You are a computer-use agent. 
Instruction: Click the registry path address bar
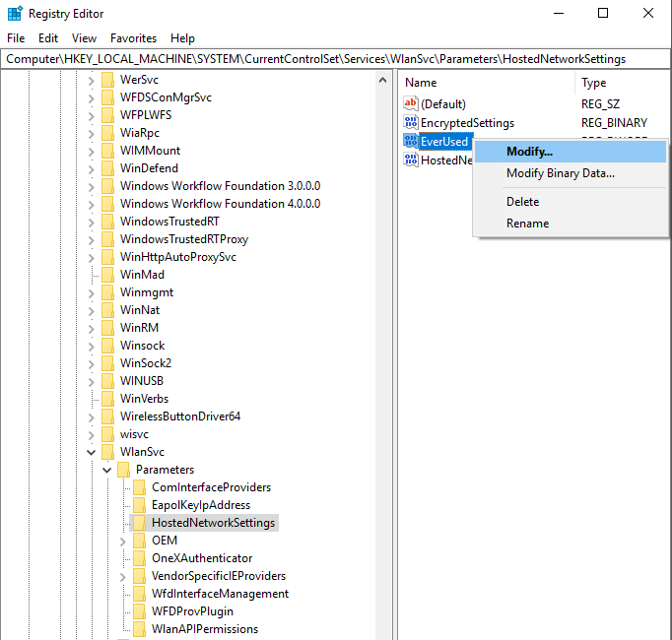point(335,59)
